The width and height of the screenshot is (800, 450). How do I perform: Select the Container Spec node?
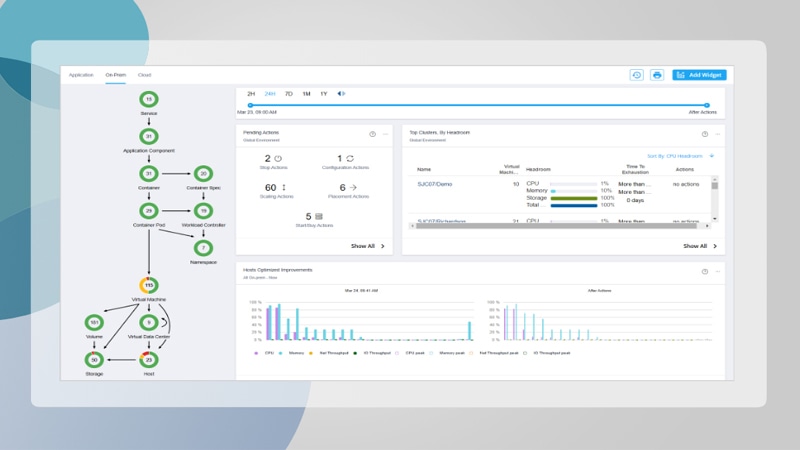point(203,173)
